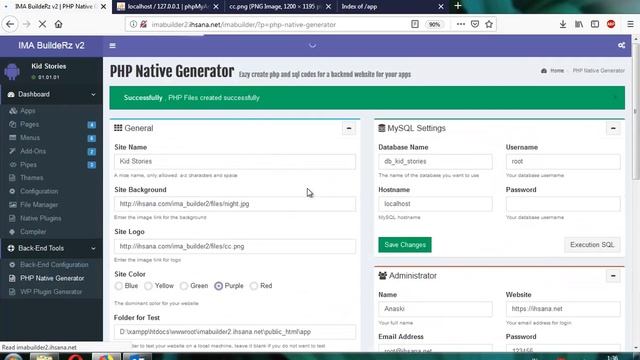Click the Site Logo URL field

click(x=235, y=246)
